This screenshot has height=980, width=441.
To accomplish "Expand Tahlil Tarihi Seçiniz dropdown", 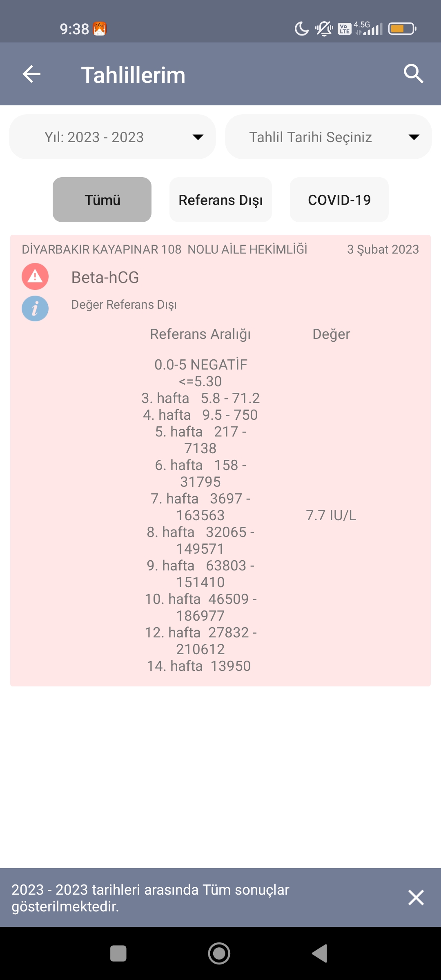I will click(x=328, y=137).
